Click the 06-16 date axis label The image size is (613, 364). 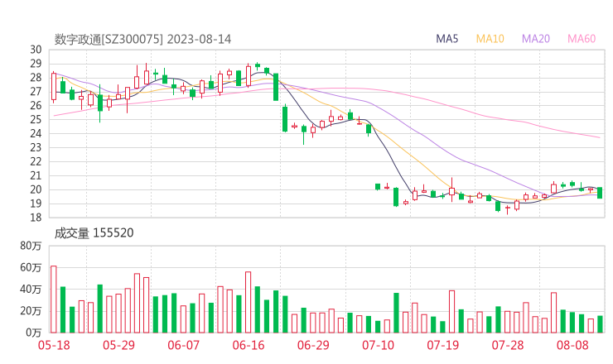point(249,345)
